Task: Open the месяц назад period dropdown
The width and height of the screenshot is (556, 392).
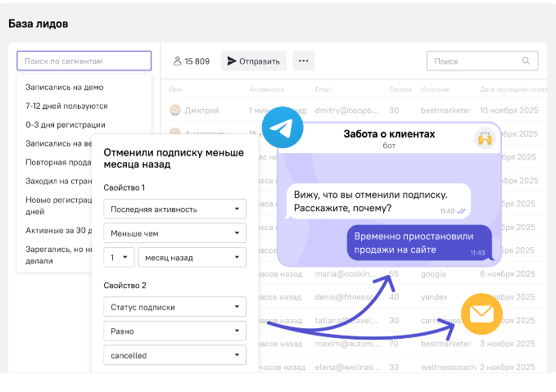Action: [192, 257]
